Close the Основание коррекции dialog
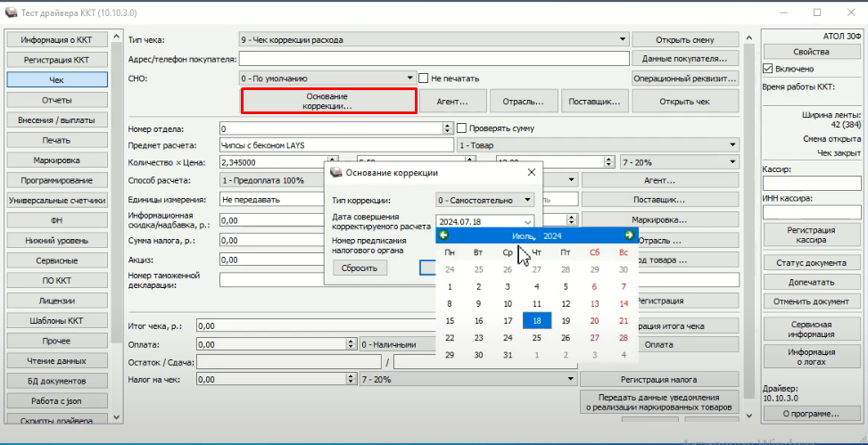 click(x=531, y=172)
